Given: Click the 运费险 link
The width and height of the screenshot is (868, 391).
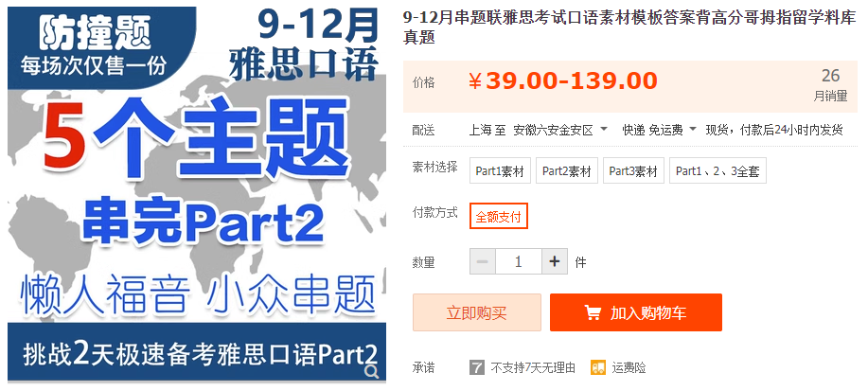Looking at the screenshot, I should tap(629, 367).
